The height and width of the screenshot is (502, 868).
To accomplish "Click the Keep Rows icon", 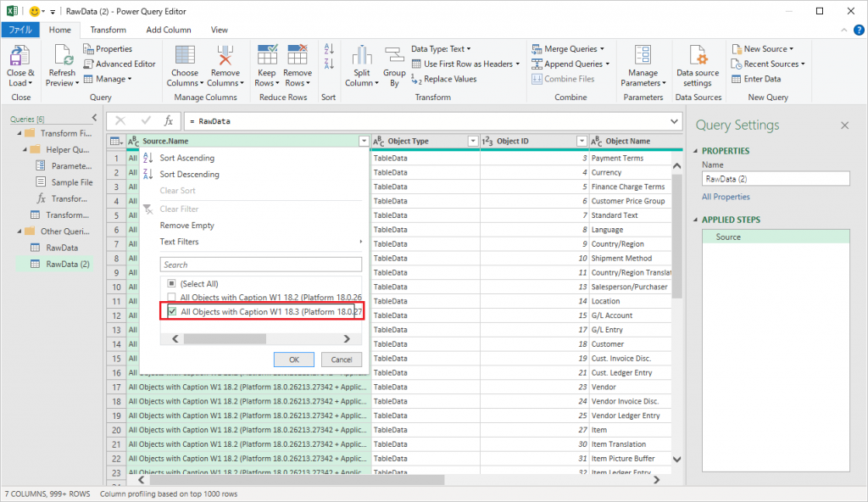I will pyautogui.click(x=267, y=55).
